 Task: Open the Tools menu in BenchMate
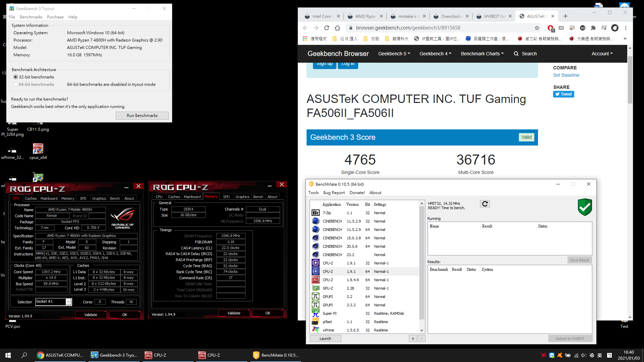pos(313,193)
